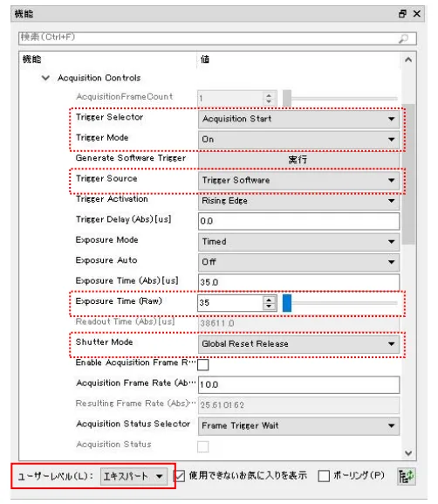The height and width of the screenshot is (504, 438).
Task: Close the 機能 panel
Action: [x=417, y=14]
